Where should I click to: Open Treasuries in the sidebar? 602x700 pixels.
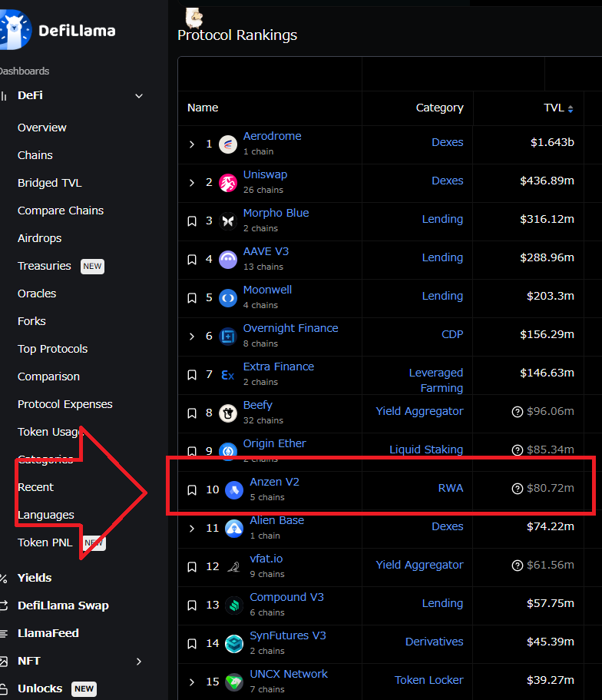[x=45, y=266]
